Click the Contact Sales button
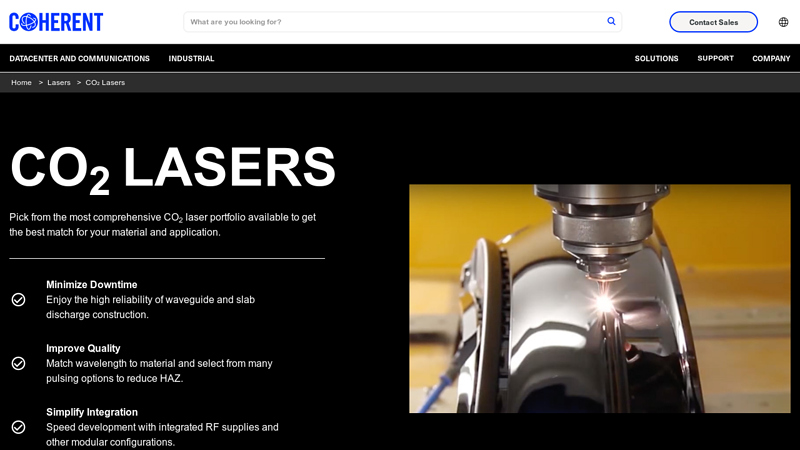The width and height of the screenshot is (800, 450). (713, 22)
